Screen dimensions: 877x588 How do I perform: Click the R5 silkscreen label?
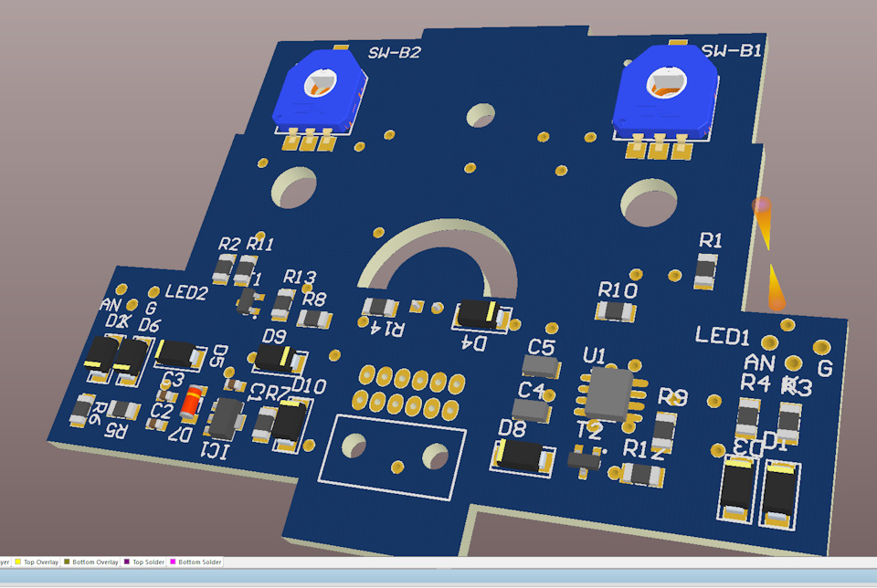pyautogui.click(x=115, y=430)
